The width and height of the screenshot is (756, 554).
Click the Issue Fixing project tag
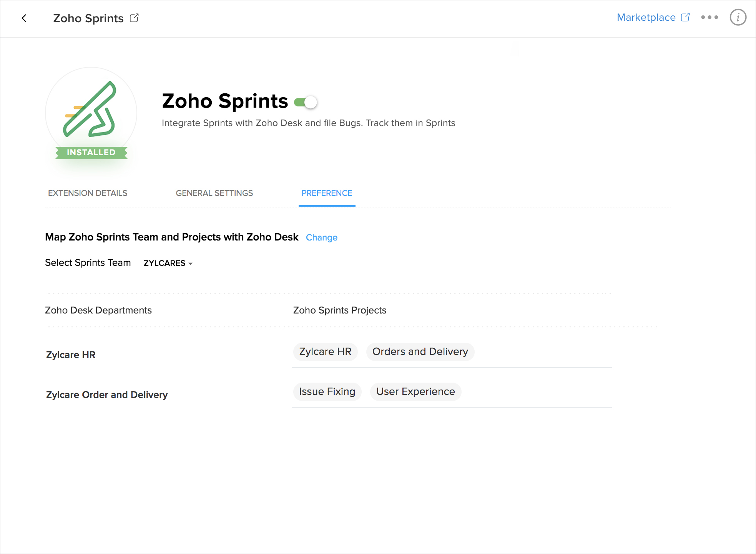327,392
